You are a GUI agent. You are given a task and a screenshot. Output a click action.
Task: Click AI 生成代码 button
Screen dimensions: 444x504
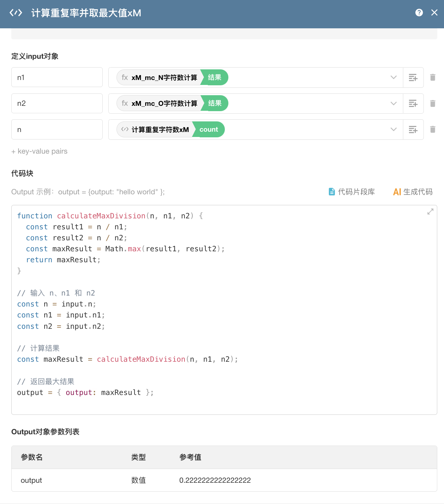coord(413,192)
